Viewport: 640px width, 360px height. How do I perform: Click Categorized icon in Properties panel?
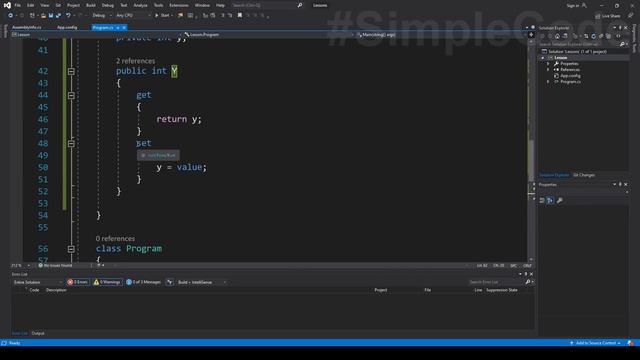pyautogui.click(x=542, y=200)
